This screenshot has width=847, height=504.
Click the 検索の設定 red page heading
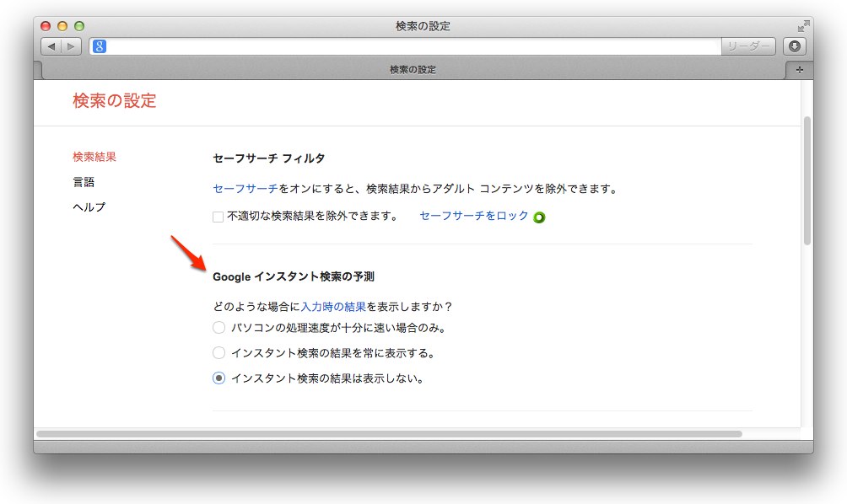tap(115, 100)
